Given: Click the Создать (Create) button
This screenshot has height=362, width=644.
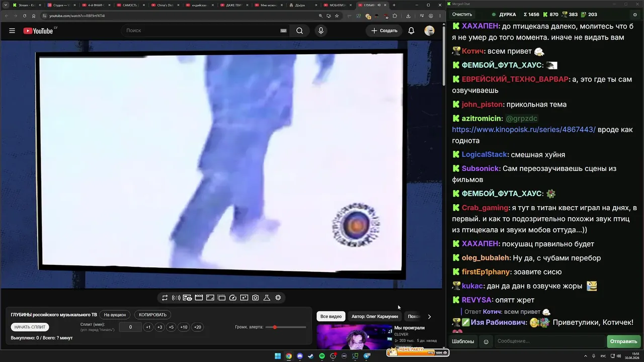Looking at the screenshot, I should 384,31.
